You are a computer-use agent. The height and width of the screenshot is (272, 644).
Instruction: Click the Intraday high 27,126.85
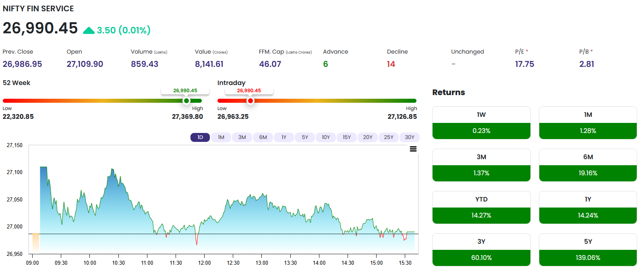(x=402, y=116)
